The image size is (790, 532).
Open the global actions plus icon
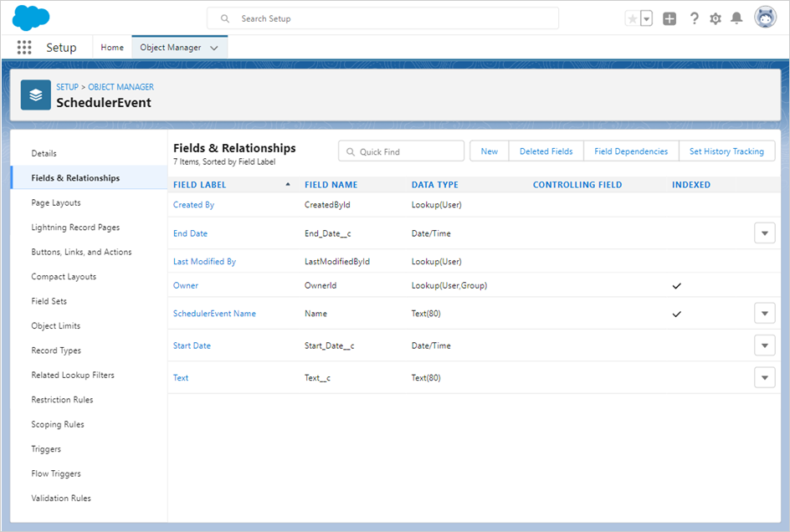click(x=669, y=18)
